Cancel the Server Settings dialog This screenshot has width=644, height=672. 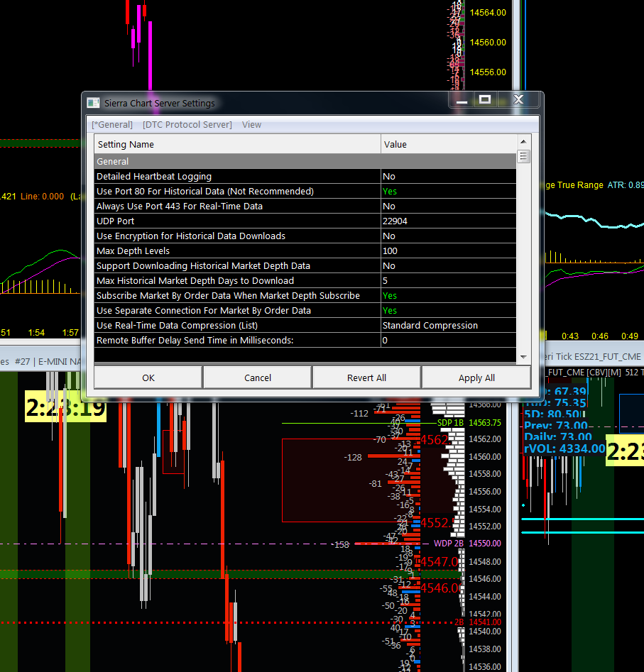(x=258, y=378)
